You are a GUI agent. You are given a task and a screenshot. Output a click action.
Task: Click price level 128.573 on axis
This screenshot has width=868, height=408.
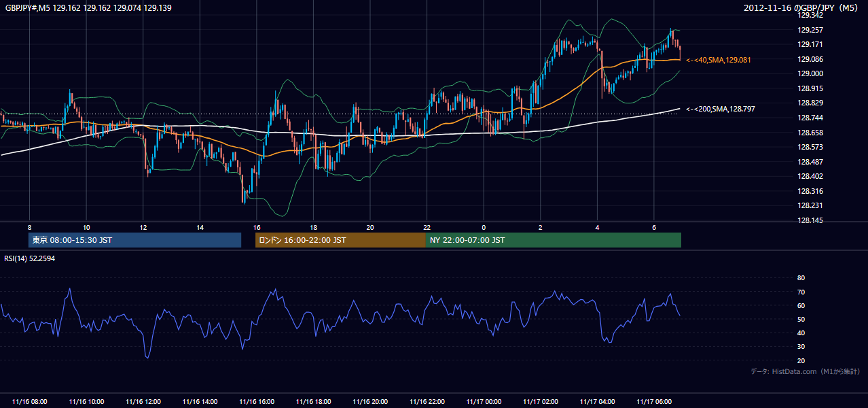coord(811,147)
